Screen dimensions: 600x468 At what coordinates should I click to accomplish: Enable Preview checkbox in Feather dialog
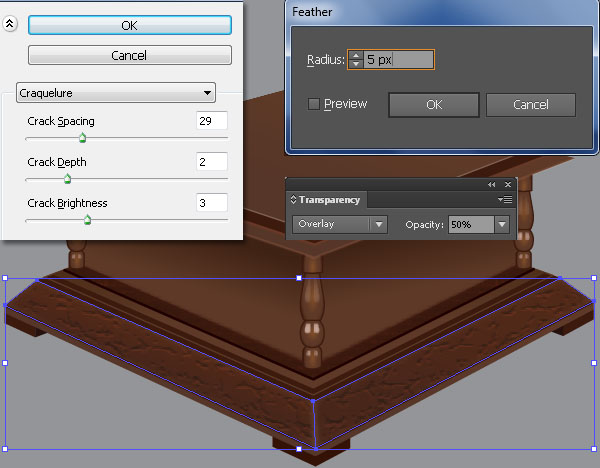[314, 104]
